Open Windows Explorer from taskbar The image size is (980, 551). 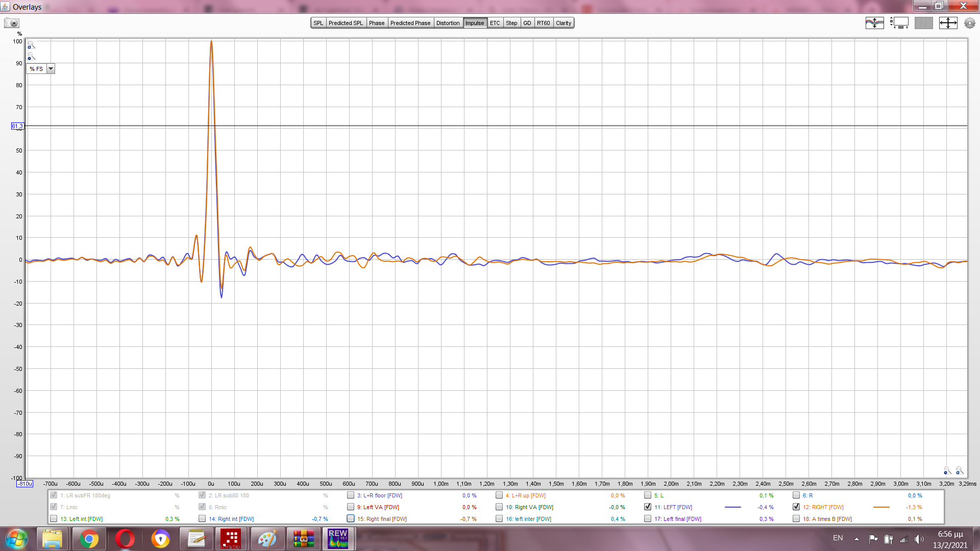click(52, 539)
